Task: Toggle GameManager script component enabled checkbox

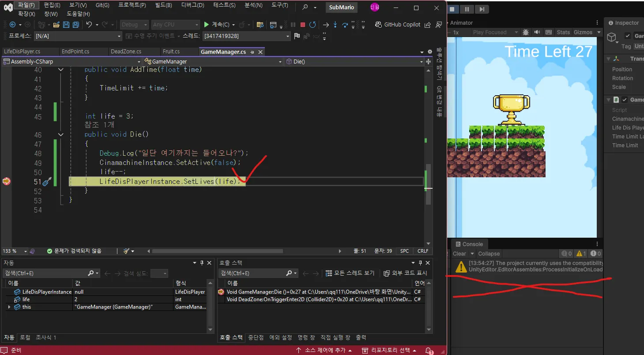Action: (x=625, y=100)
